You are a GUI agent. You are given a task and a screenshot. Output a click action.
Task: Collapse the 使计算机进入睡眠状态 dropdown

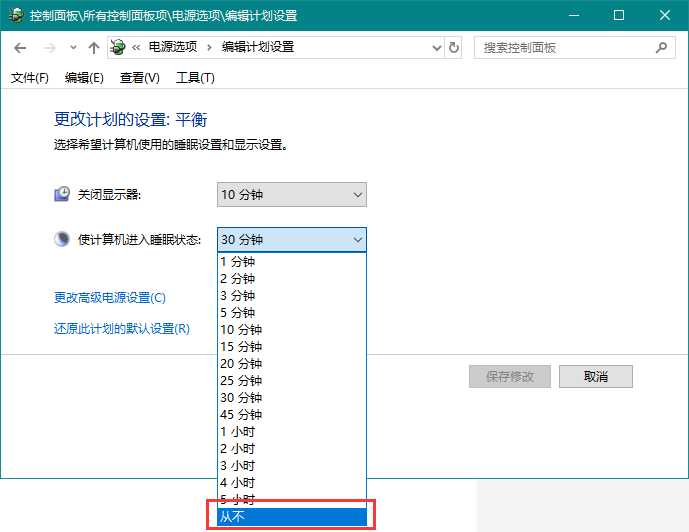(x=292, y=240)
